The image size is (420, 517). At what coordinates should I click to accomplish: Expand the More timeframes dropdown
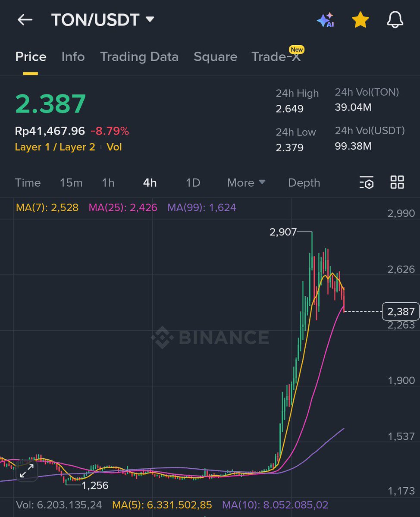246,183
